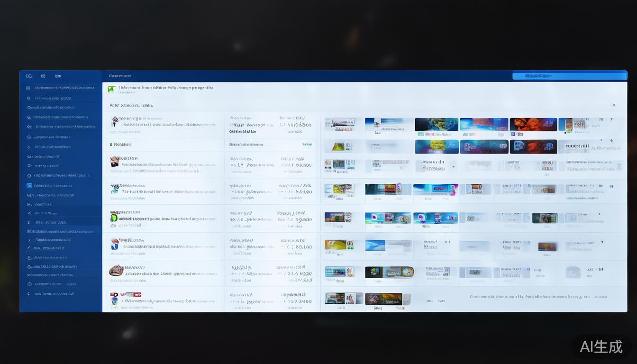Click the round second icon in the sidebar header
Screen dimensions: 637x364
click(43, 76)
